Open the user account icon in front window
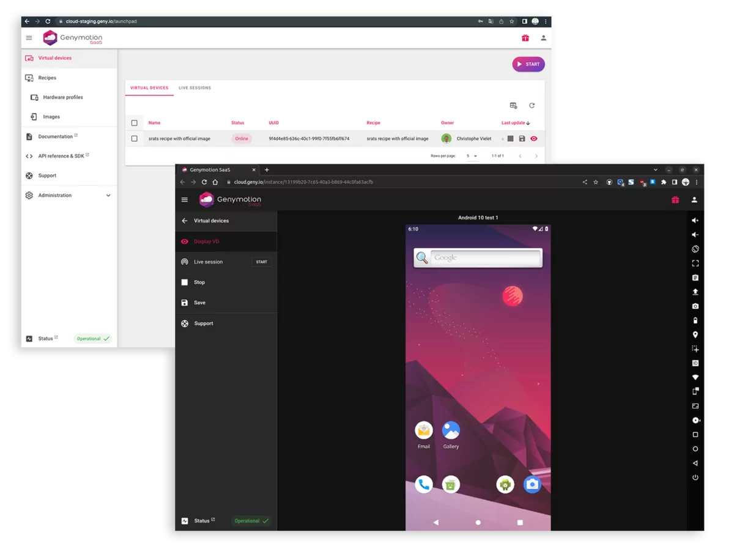The width and height of the screenshot is (734, 560). (694, 200)
